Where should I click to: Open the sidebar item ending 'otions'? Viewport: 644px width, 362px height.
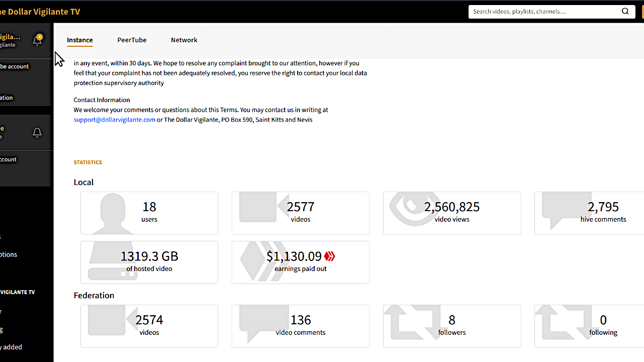(x=9, y=254)
